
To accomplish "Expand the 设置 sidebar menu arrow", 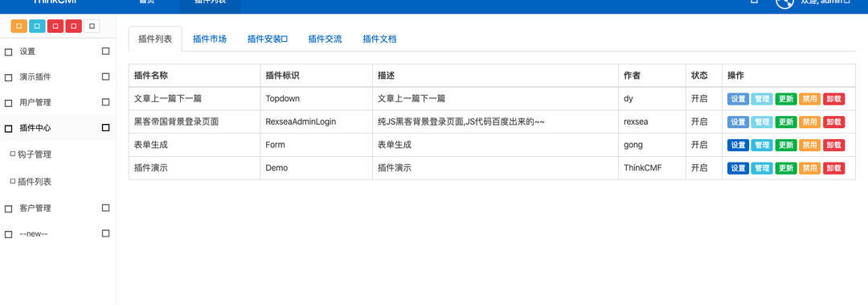I will pos(106,51).
